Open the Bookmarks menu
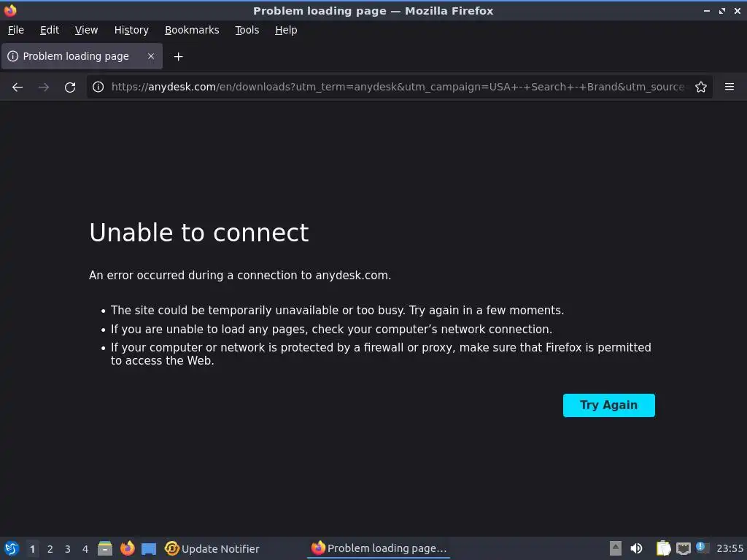 (192, 30)
